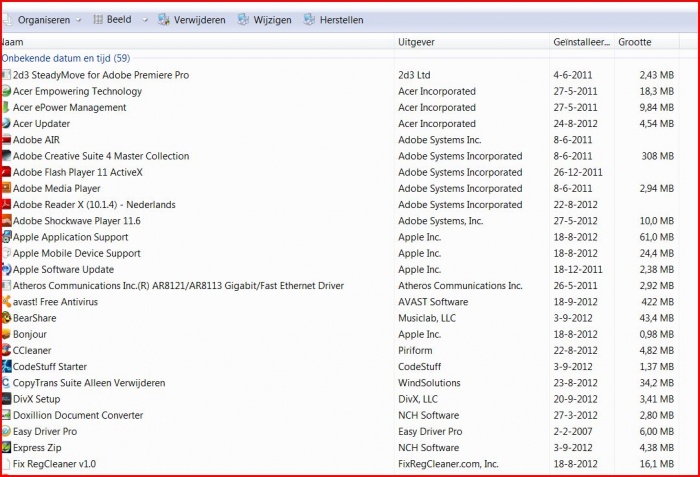Click the DivX Setup icon
The width and height of the screenshot is (700, 477).
[x=6, y=399]
